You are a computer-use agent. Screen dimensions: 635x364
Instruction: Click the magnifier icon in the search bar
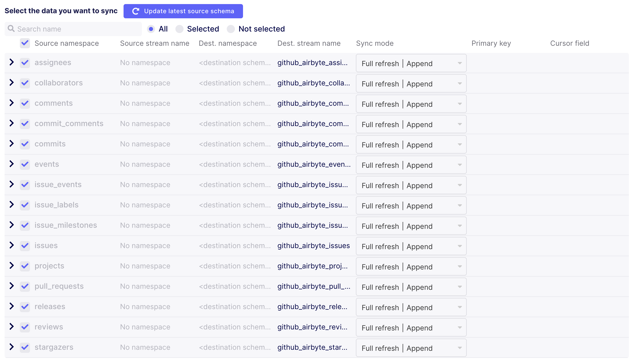point(11,29)
